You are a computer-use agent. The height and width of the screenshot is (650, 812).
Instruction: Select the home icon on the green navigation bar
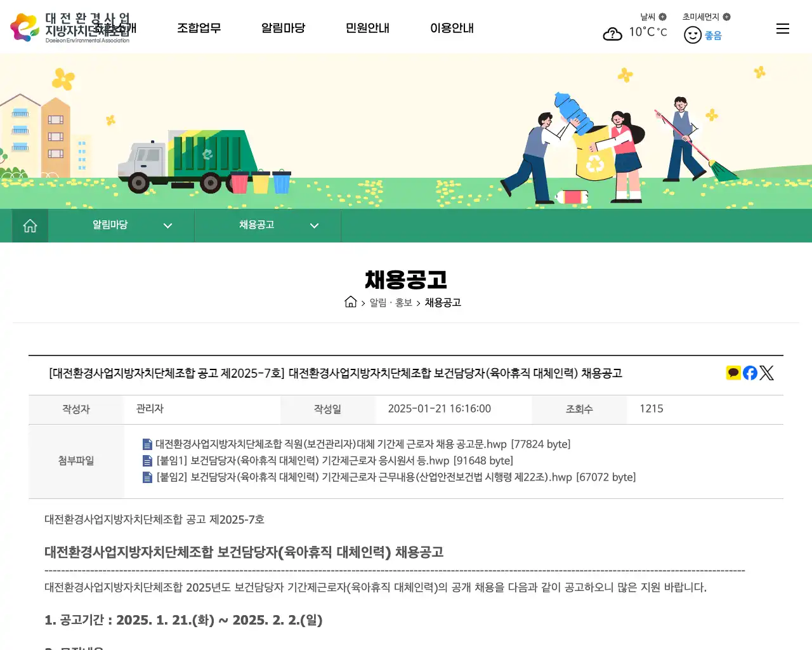pos(29,225)
